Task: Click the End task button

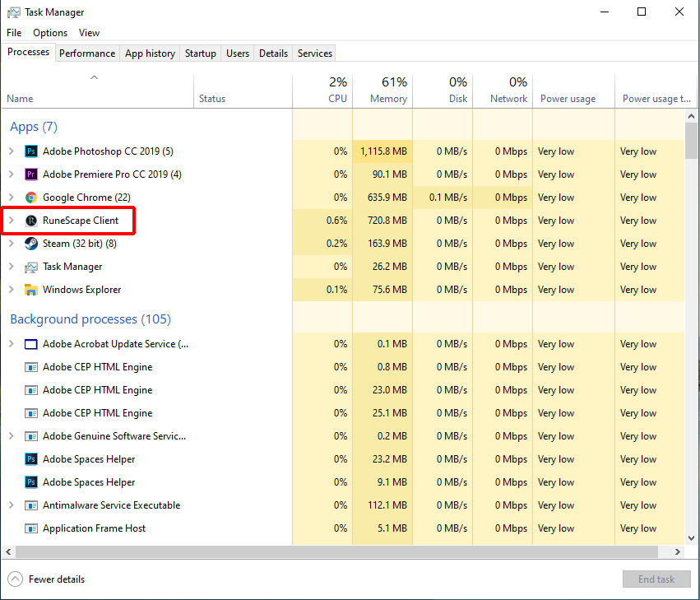Action: tap(656, 579)
